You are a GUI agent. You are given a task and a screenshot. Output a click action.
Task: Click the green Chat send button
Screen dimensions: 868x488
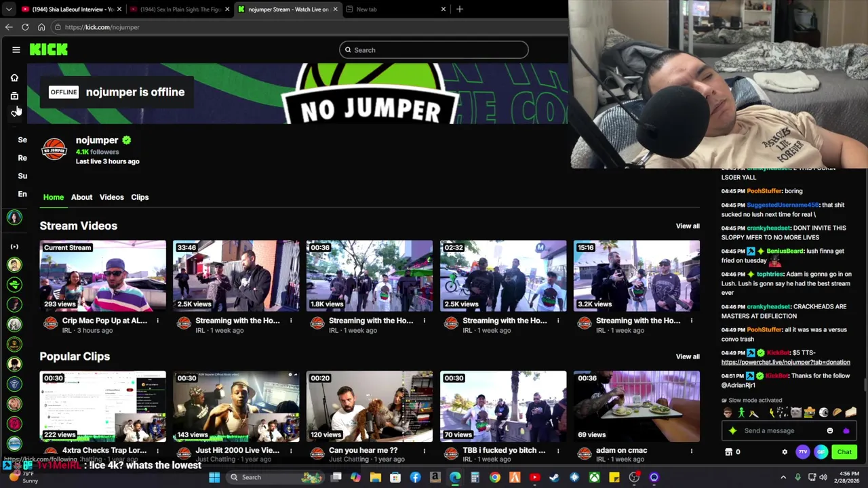[844, 452]
